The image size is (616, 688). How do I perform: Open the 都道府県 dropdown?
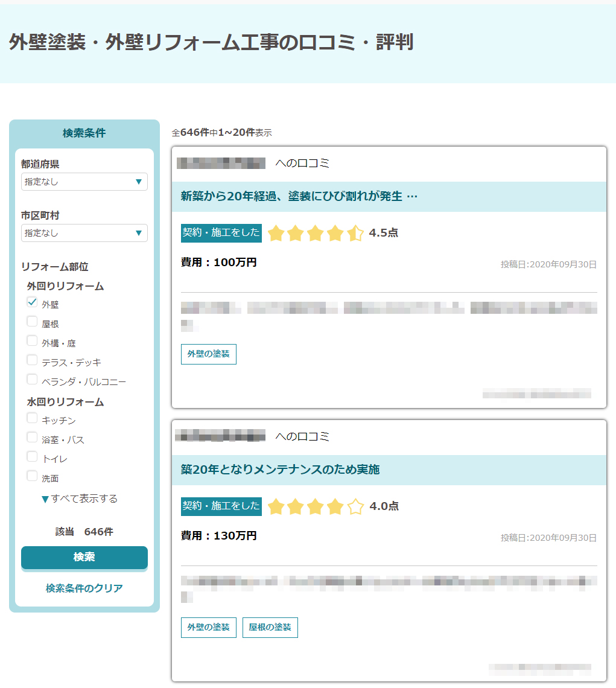[84, 182]
